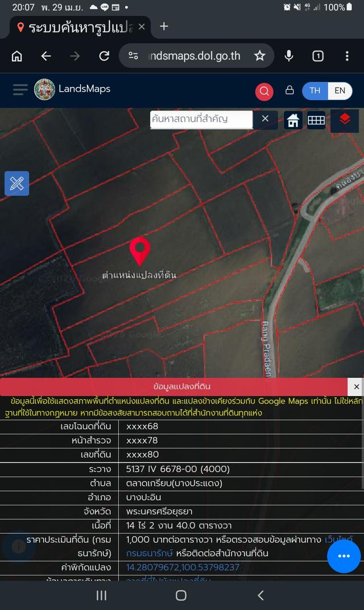The height and width of the screenshot is (610, 364).
Task: Tap the battery 100% indicator
Action: 338,7
